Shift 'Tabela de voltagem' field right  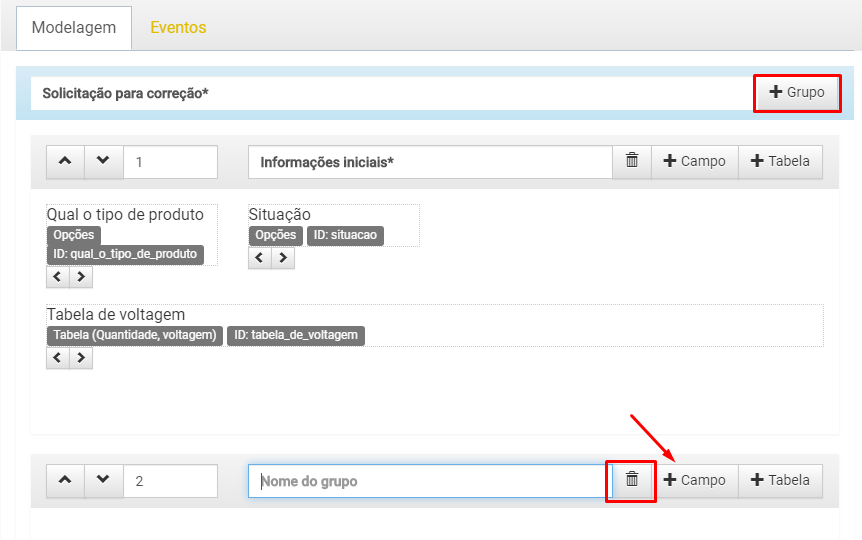81,358
